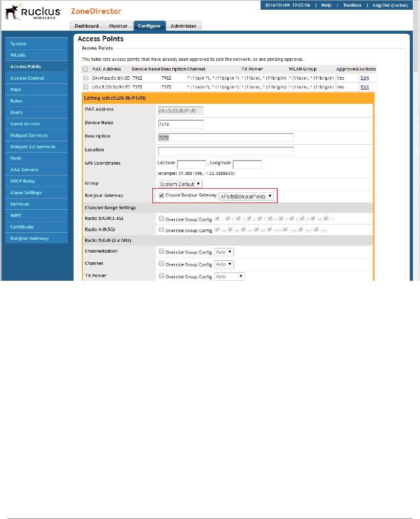The image size is (420, 519).
Task: Enable Override Group Config for TX Power
Action: coord(161,276)
